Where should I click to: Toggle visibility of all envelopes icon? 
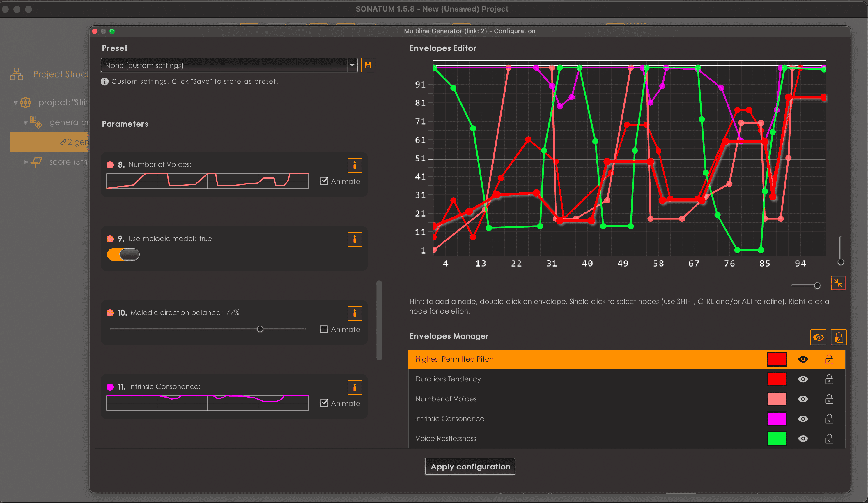pyautogui.click(x=818, y=337)
